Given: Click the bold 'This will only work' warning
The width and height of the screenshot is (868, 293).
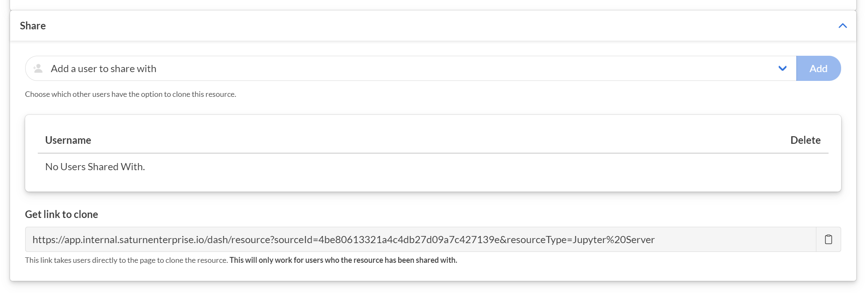Looking at the screenshot, I should pyautogui.click(x=343, y=260).
